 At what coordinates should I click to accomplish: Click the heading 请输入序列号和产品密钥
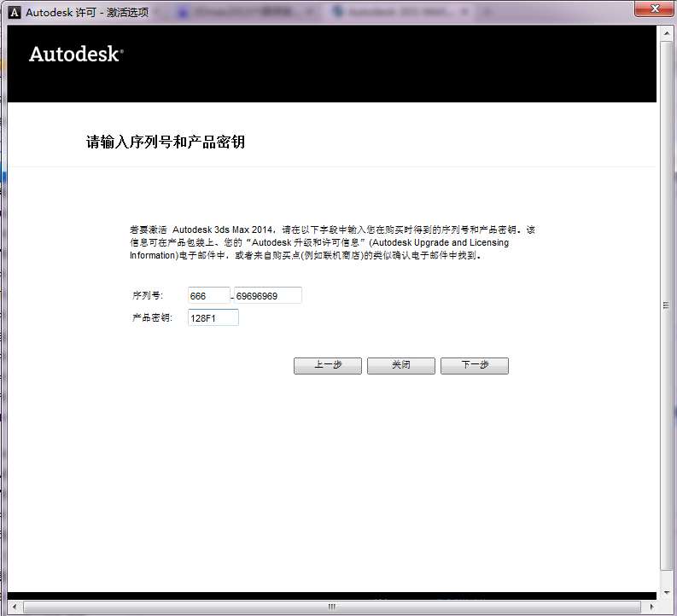(166, 142)
